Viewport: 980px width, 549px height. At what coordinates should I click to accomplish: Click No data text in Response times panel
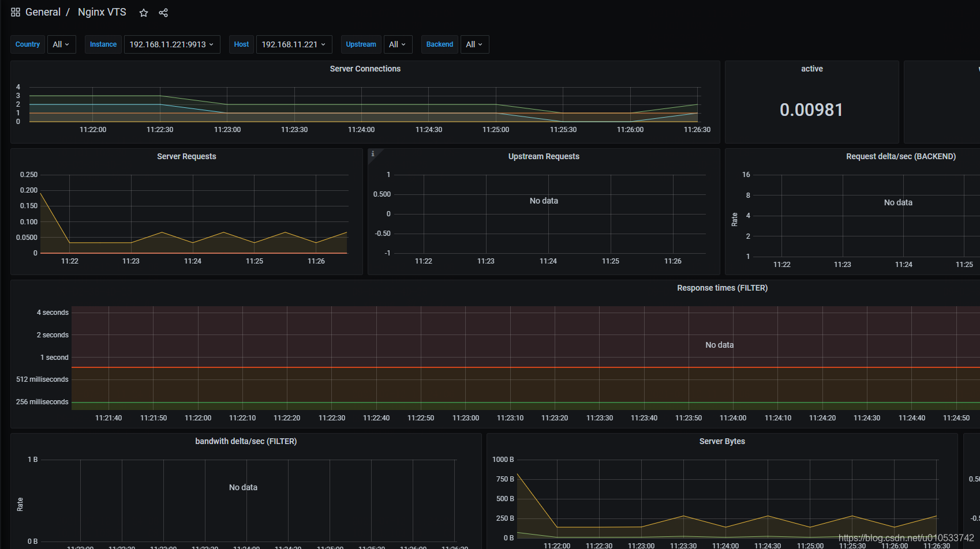coord(720,345)
